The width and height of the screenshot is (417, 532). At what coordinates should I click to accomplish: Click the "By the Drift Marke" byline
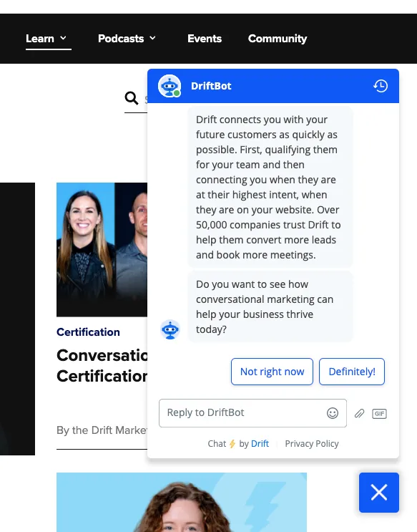pyautogui.click(x=102, y=430)
